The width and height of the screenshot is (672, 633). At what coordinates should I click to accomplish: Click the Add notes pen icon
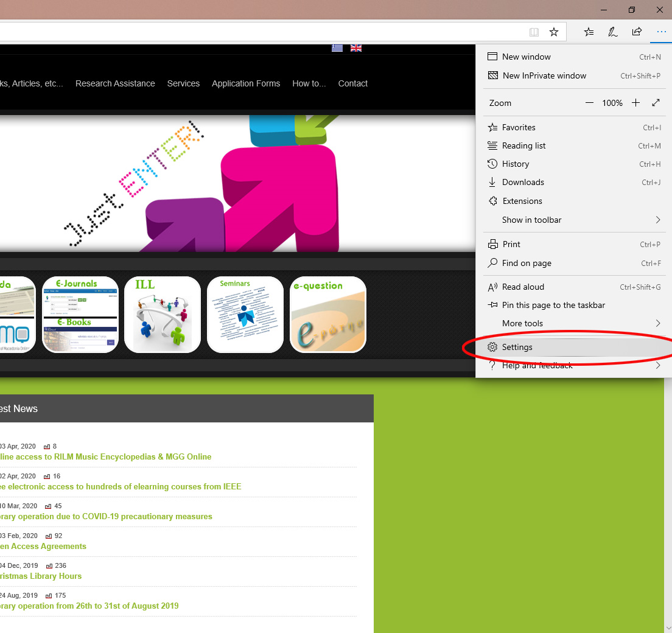(613, 32)
